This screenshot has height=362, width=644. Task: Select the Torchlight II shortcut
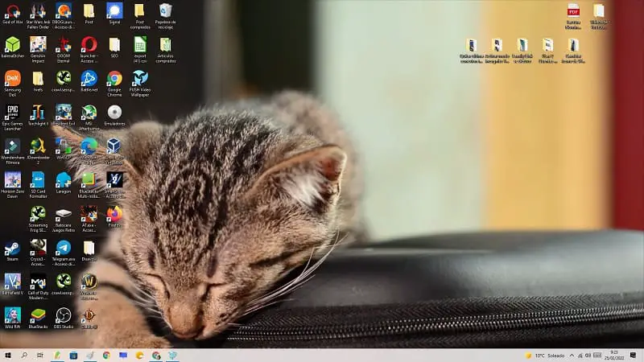[38, 115]
